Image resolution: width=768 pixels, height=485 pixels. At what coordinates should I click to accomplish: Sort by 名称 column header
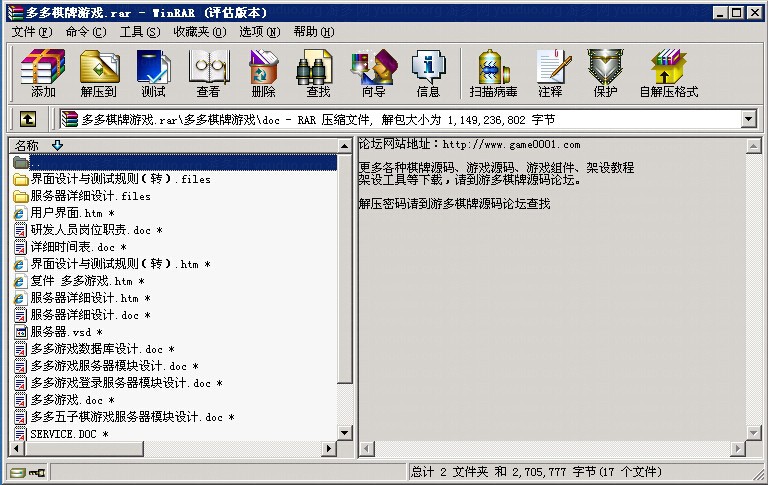28,145
